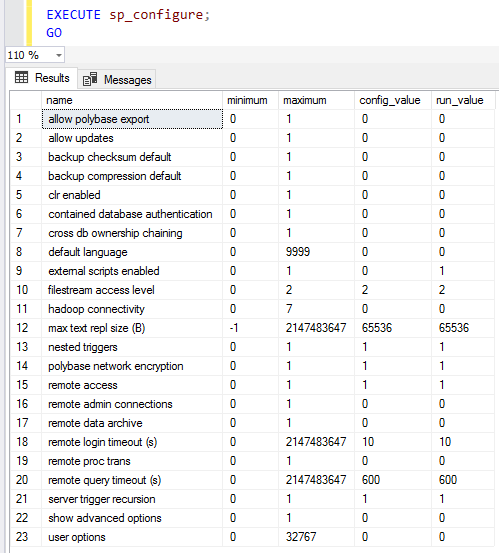Select the 'remote admin connections' cell

(x=132, y=404)
